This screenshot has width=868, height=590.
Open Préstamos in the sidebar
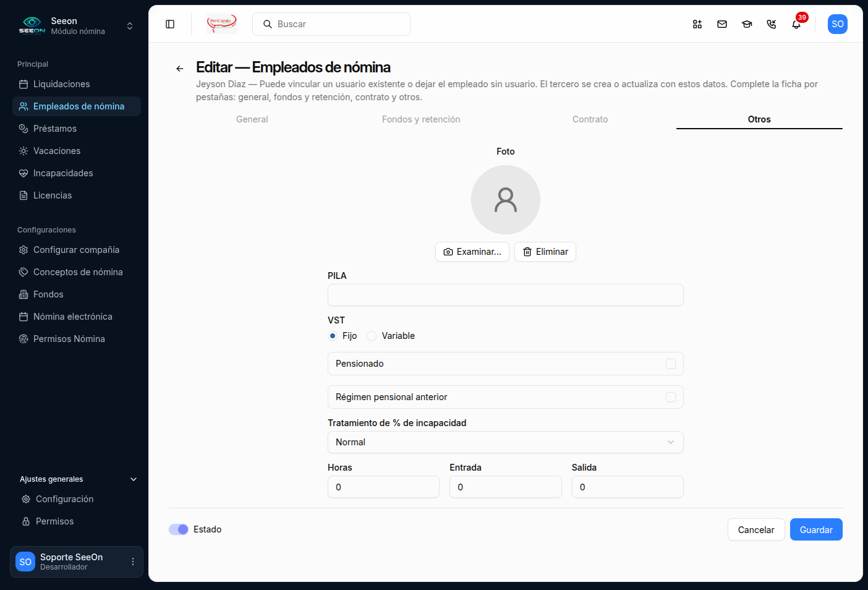point(77,129)
